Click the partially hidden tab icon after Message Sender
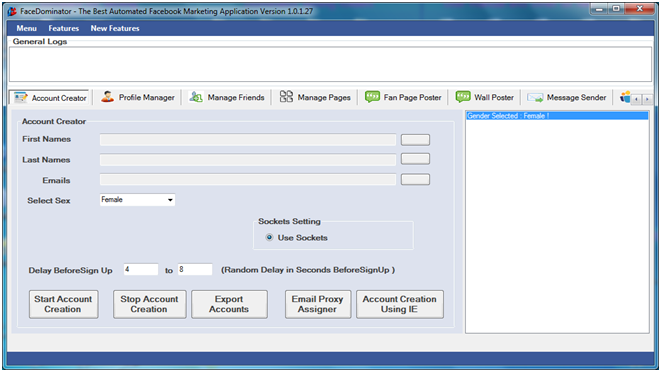This screenshot has width=663, height=370. pos(625,97)
